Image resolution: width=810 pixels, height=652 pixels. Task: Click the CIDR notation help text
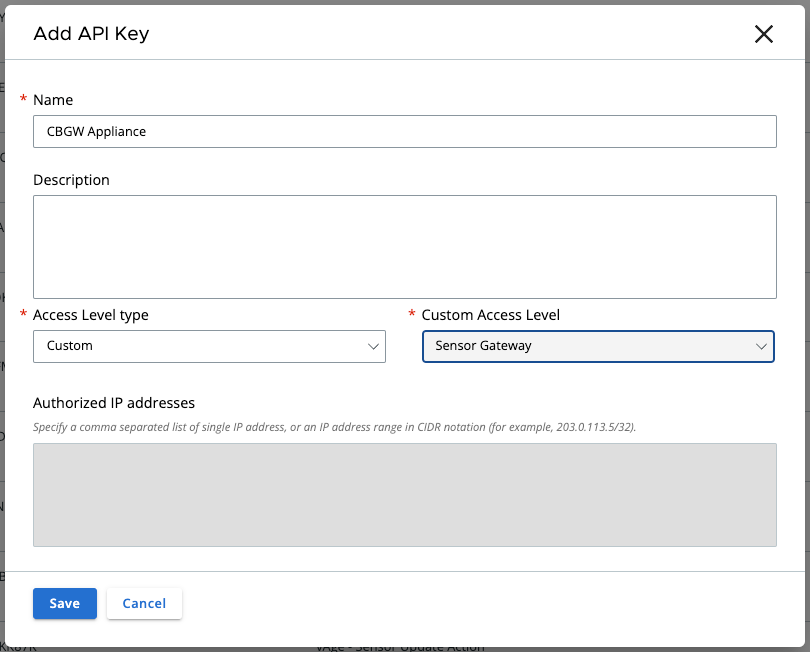(x=334, y=426)
